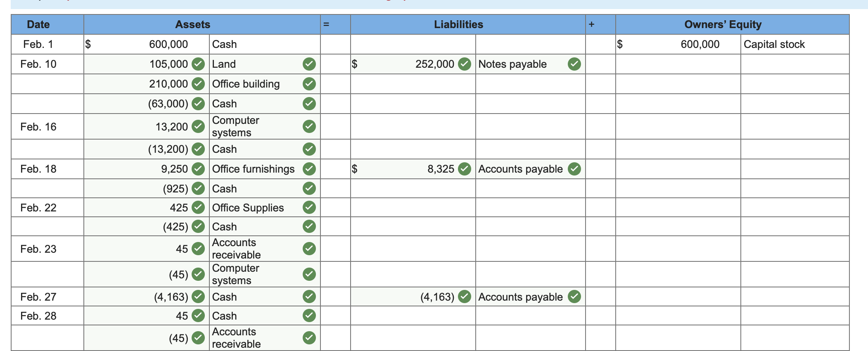Click the checkmark next to Feb. 18 Accounts payable

(574, 169)
